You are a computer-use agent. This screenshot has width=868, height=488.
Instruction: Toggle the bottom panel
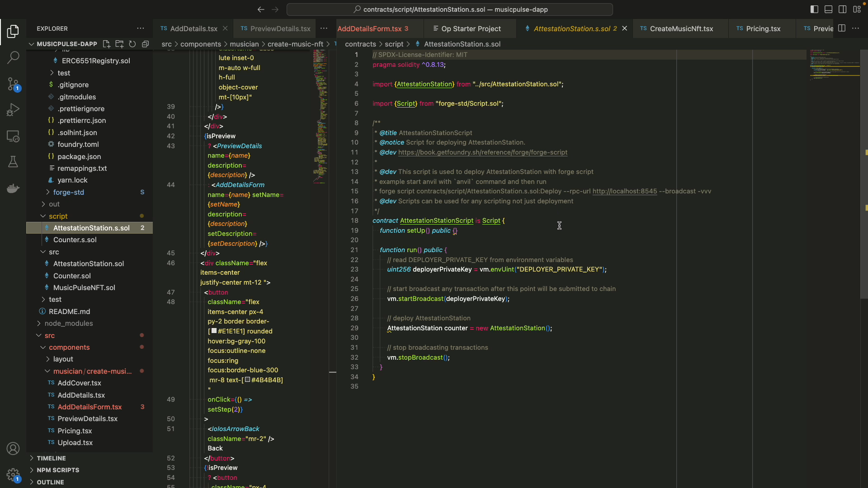click(828, 9)
